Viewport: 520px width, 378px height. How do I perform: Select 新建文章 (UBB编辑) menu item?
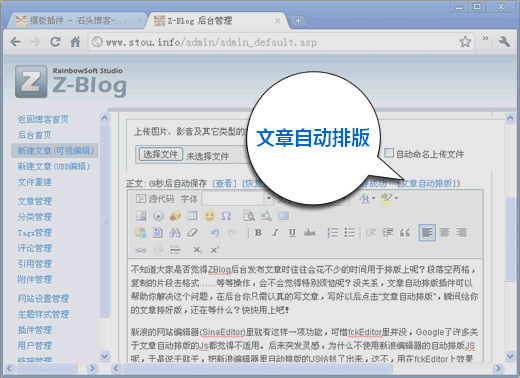[54, 166]
